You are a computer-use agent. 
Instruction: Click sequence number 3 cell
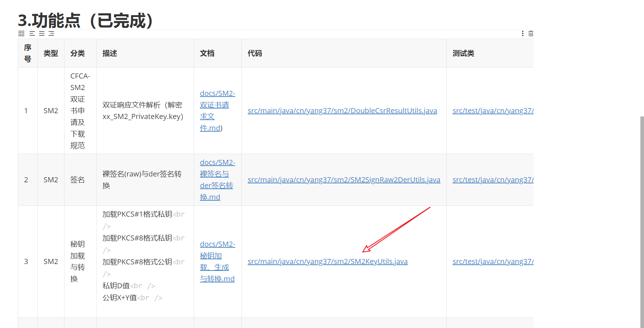(28, 261)
